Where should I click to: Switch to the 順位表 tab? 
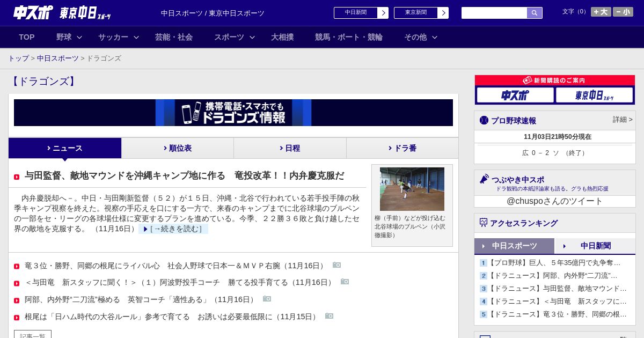coord(178,148)
